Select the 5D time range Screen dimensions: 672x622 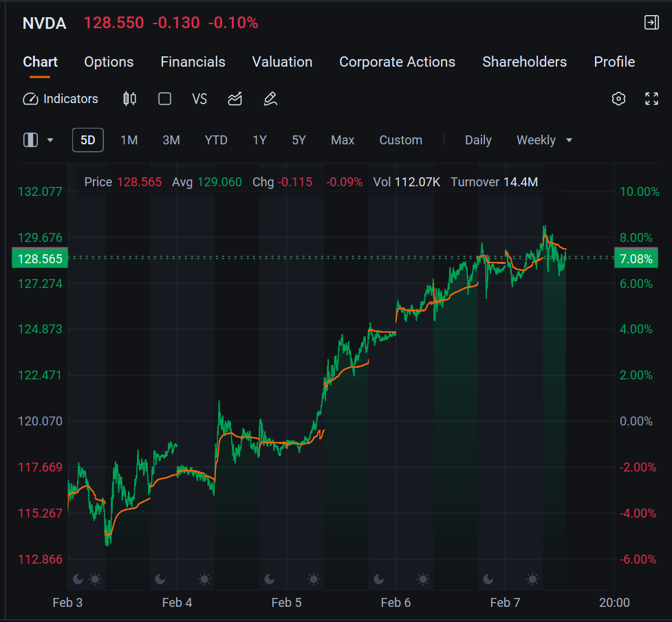(x=88, y=140)
